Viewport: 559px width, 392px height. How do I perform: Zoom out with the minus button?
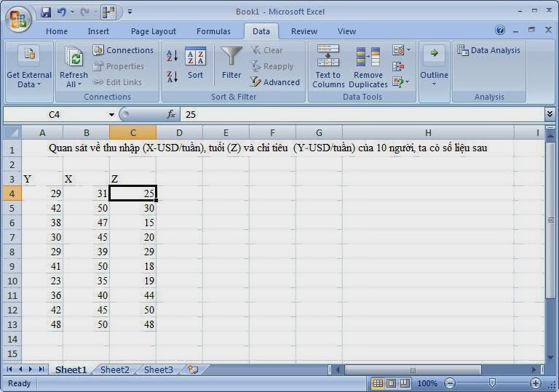pyautogui.click(x=450, y=383)
